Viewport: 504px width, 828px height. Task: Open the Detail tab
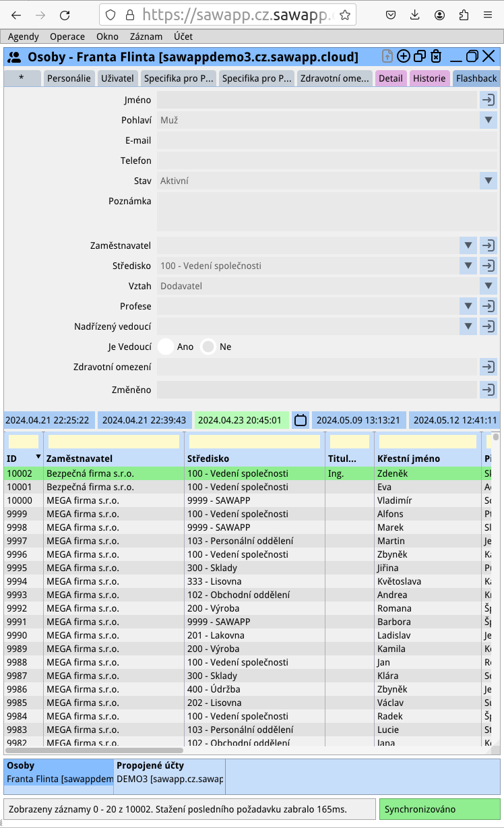pyautogui.click(x=391, y=78)
